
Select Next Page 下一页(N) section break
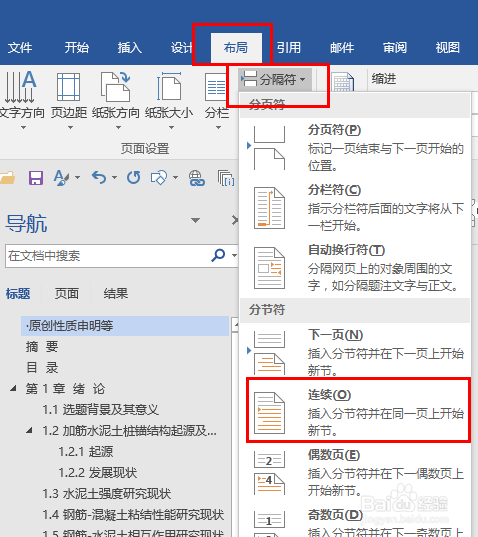click(355, 352)
